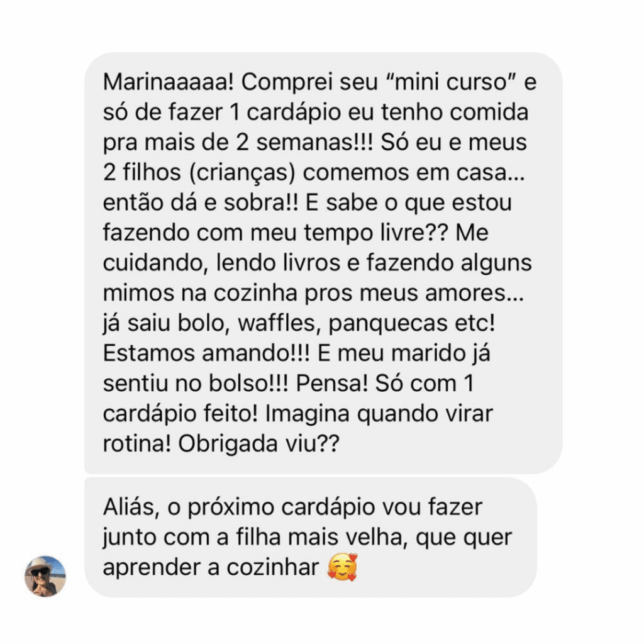The width and height of the screenshot is (644, 644).
Task: Click the smiling hearts emoji
Action: pyautogui.click(x=343, y=567)
